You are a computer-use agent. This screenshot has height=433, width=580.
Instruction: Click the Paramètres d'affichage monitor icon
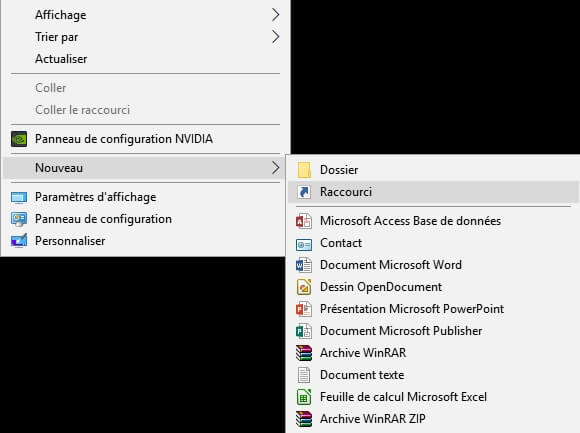tap(19, 198)
